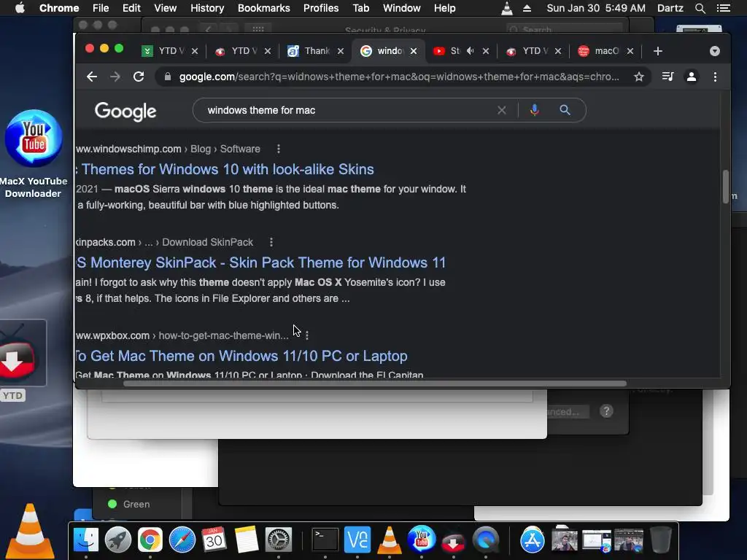This screenshot has width=747, height=560.
Task: Open VNC Viewer in the Dock
Action: (x=357, y=540)
